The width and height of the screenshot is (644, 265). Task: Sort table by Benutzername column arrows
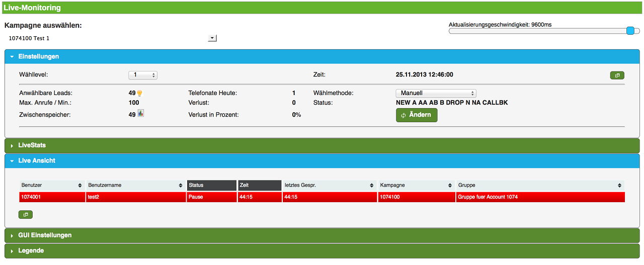181,186
